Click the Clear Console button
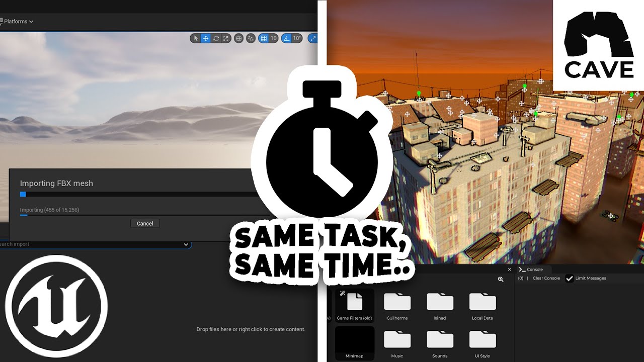Screen dimensions: 644x362 [546, 278]
